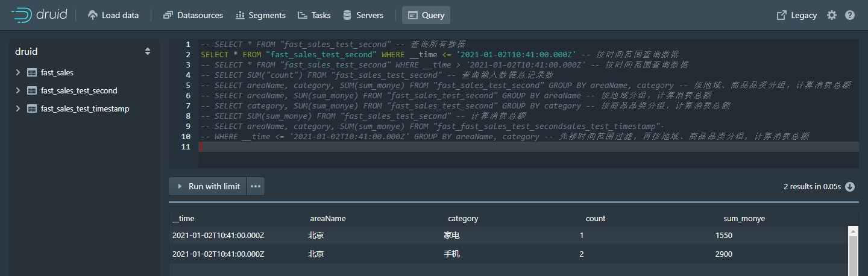Click the download results arrow icon
Screen dimensions: 868x276
(x=850, y=186)
